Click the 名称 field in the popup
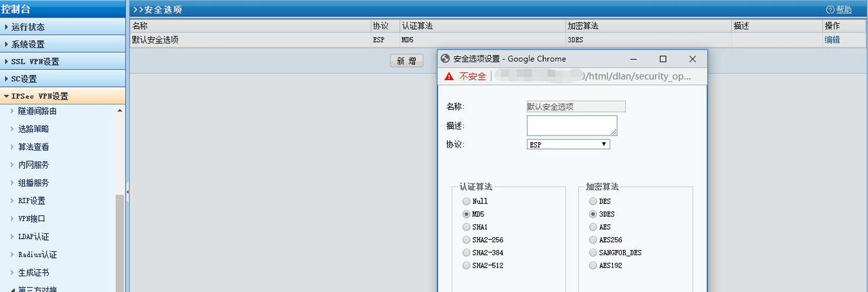The width and height of the screenshot is (868, 292). pyautogui.click(x=576, y=106)
